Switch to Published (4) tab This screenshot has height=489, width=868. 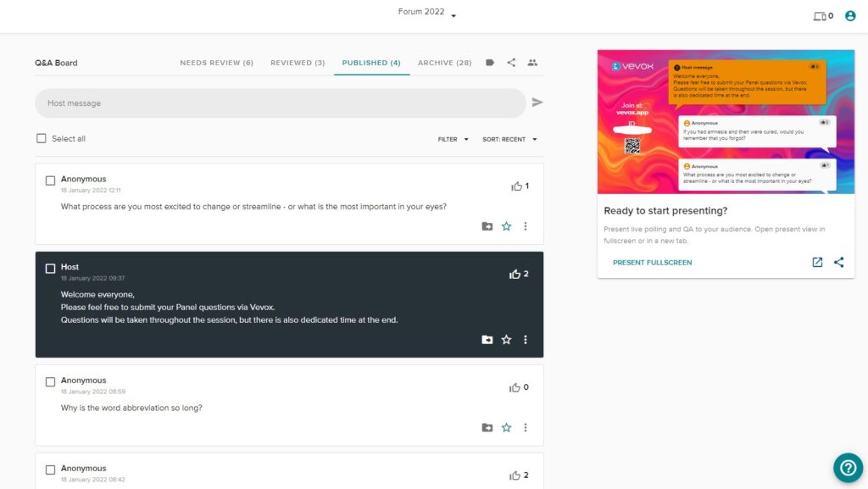pos(371,63)
